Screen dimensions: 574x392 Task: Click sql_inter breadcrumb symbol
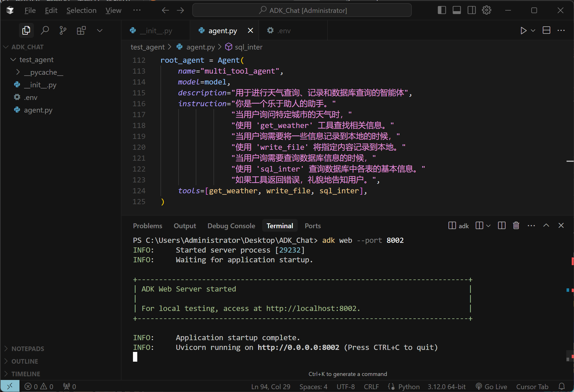coord(248,47)
